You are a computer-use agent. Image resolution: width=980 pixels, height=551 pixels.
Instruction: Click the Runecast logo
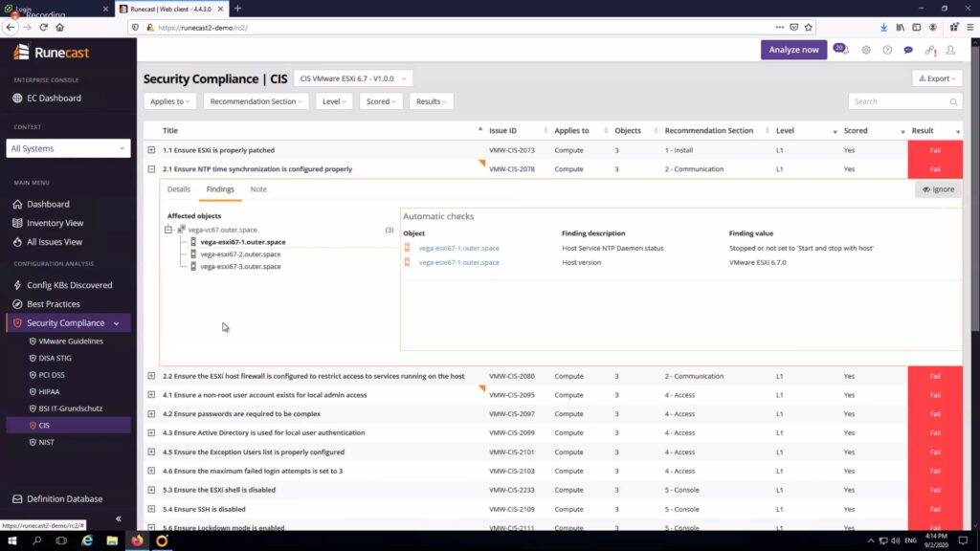(x=52, y=53)
